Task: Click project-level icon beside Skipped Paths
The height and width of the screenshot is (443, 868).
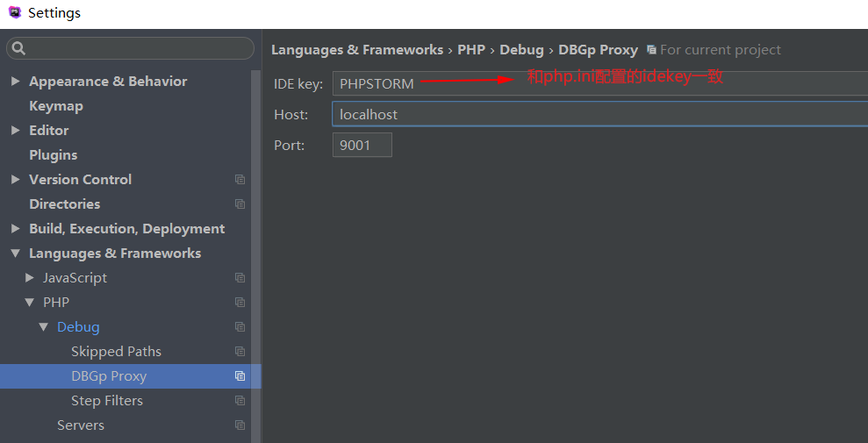Action: 240,351
